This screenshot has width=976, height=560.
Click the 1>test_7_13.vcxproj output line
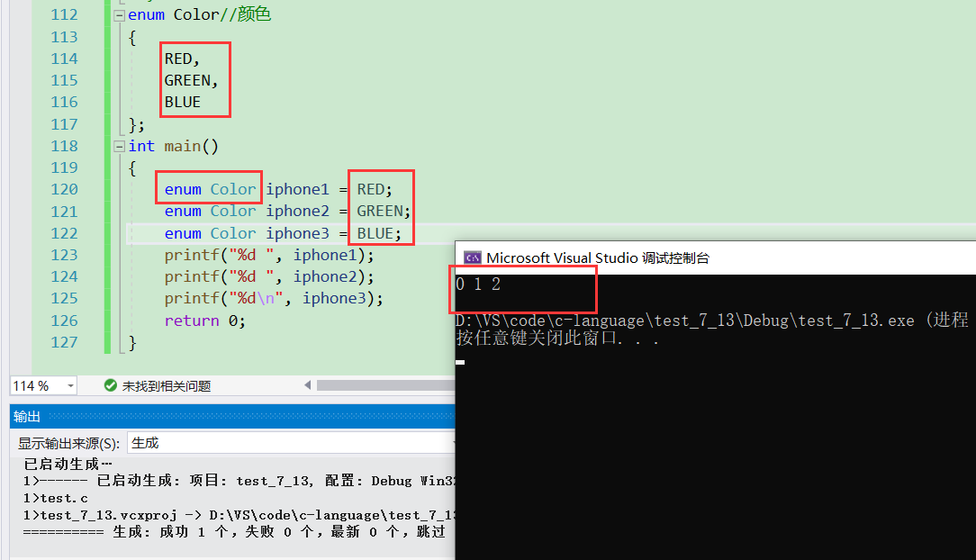(239, 515)
